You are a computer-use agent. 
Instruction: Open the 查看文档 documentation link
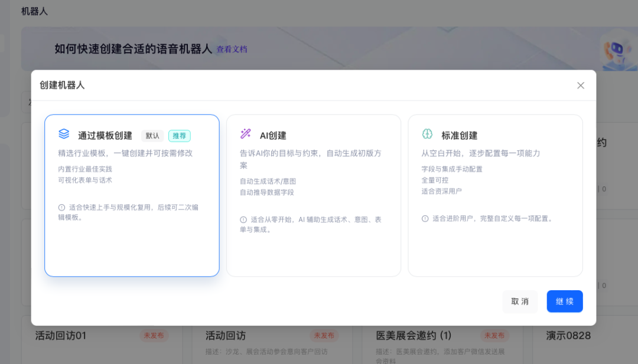(233, 48)
